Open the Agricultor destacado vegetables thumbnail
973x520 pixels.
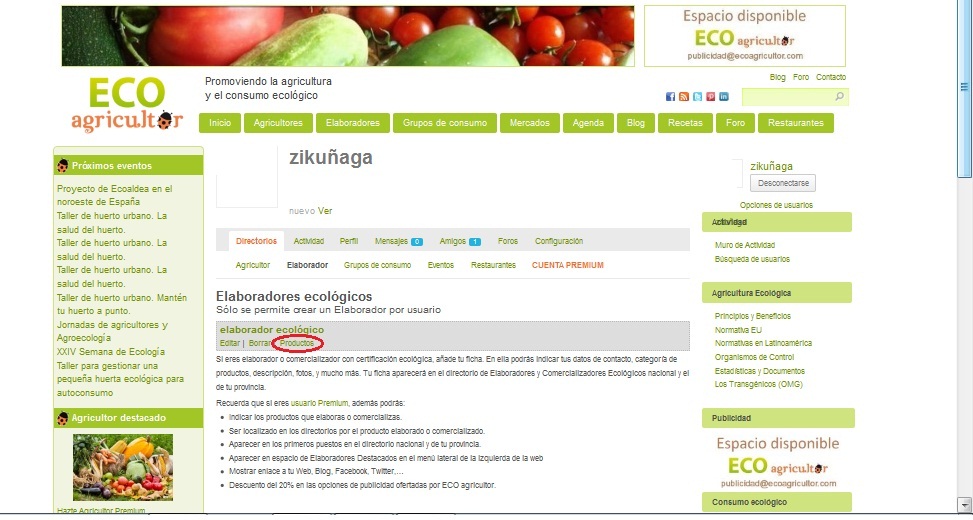click(x=123, y=467)
